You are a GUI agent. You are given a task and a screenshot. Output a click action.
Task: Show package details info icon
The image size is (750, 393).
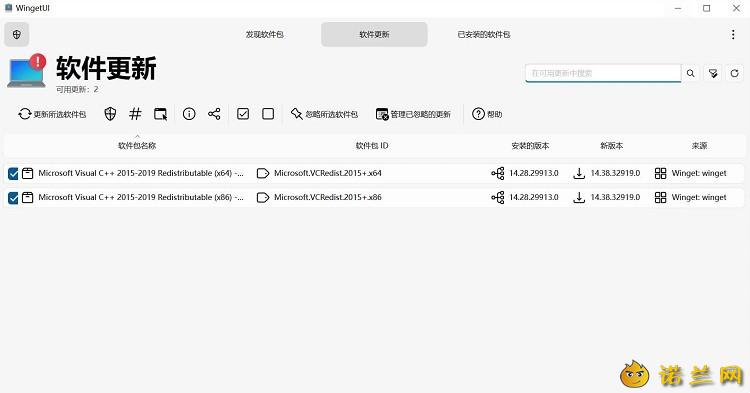click(189, 114)
